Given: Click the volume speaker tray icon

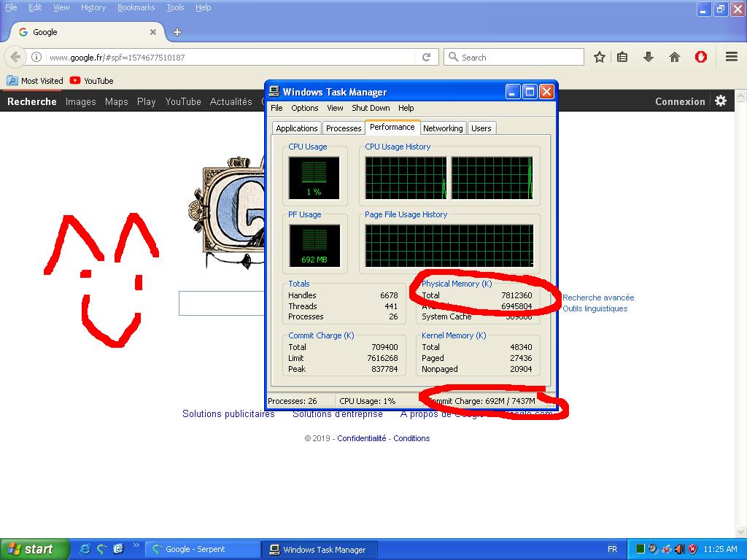Looking at the screenshot, I should click(680, 549).
